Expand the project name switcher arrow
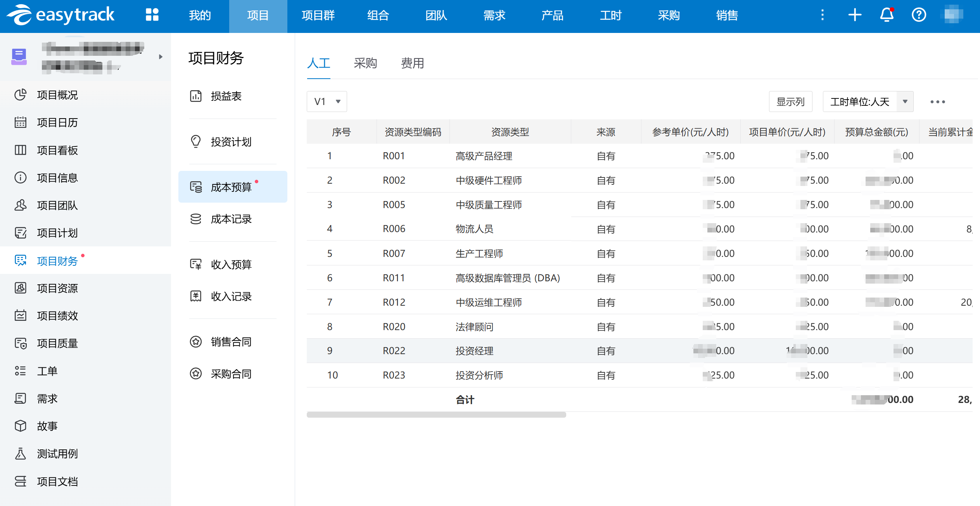 (x=161, y=57)
